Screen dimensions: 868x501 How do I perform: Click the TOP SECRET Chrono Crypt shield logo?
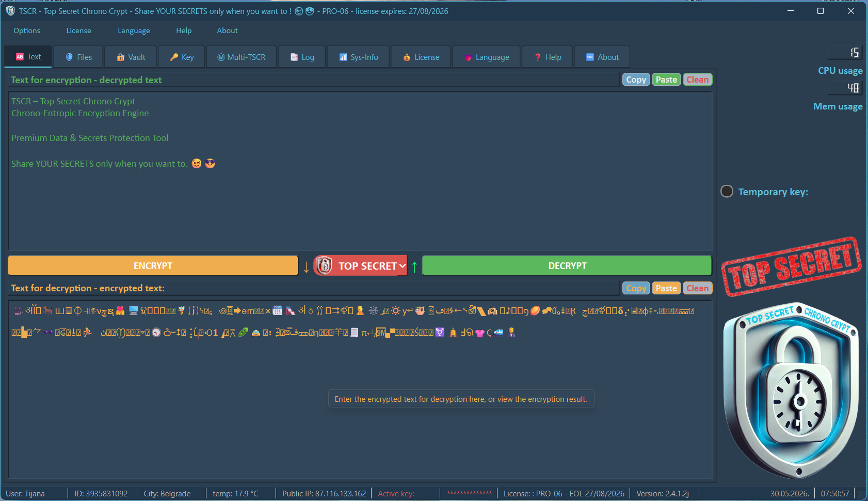[791, 390]
